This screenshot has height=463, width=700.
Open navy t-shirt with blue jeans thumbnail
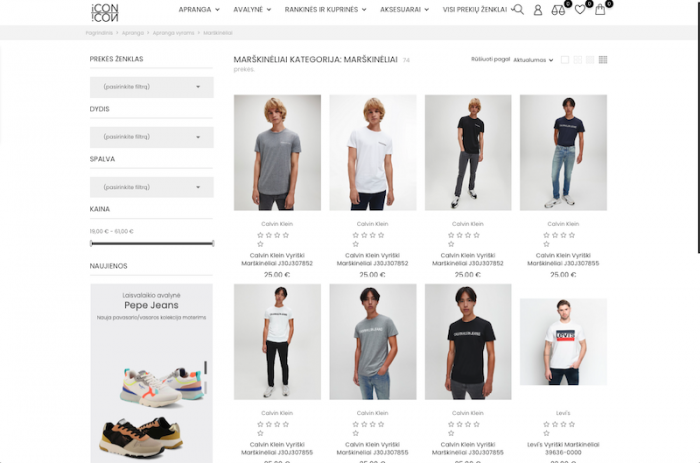tap(563, 153)
